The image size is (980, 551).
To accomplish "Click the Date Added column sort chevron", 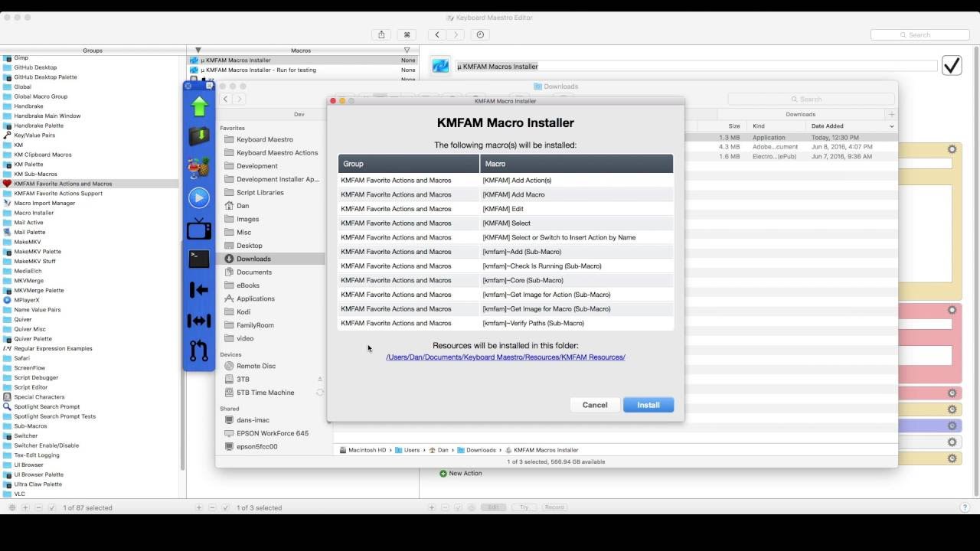I will [891, 126].
